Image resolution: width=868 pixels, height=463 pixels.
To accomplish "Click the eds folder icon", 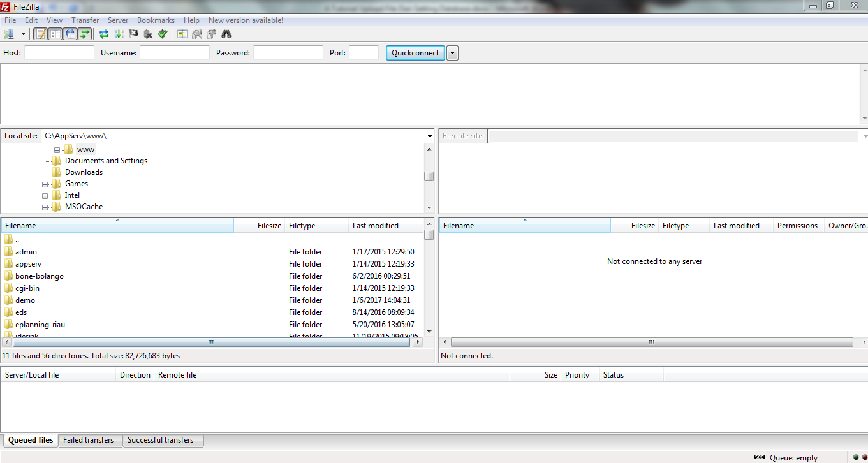I will 8,312.
